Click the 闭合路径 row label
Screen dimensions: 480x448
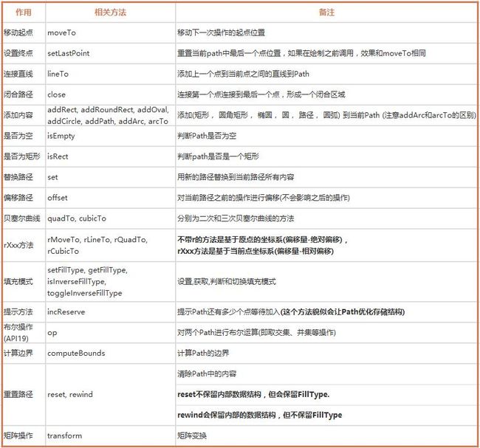click(x=18, y=94)
